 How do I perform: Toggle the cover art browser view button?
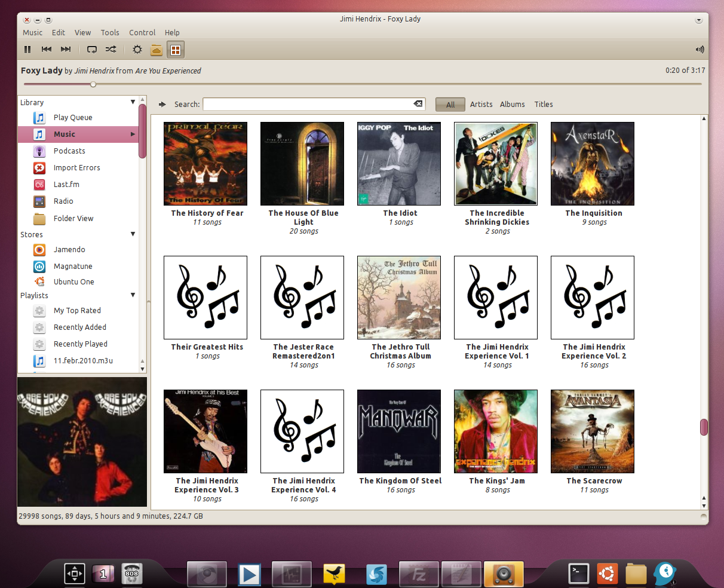pos(176,50)
